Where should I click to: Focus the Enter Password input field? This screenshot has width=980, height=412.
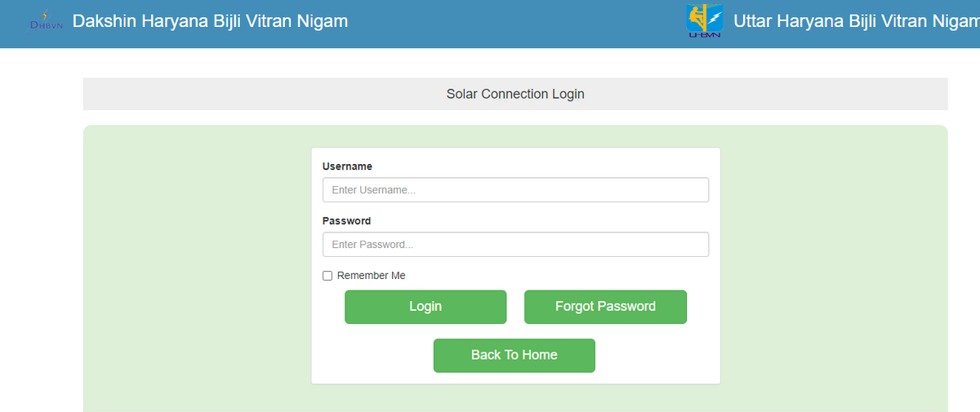[x=515, y=245]
